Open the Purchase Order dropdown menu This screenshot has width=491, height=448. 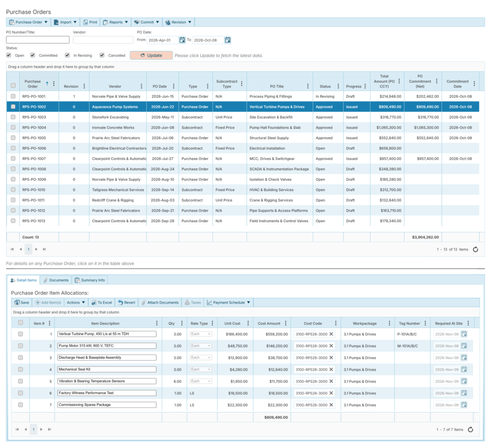pyautogui.click(x=28, y=22)
